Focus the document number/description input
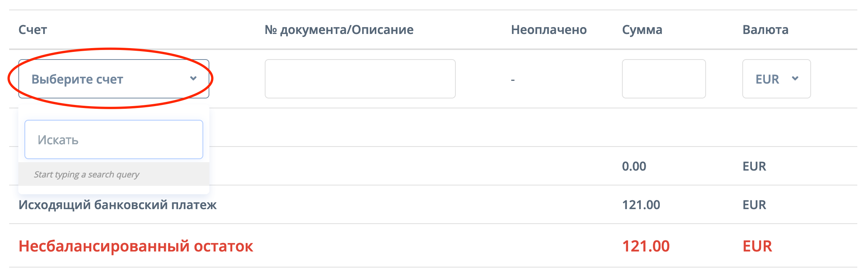The image size is (868, 274). click(x=360, y=79)
